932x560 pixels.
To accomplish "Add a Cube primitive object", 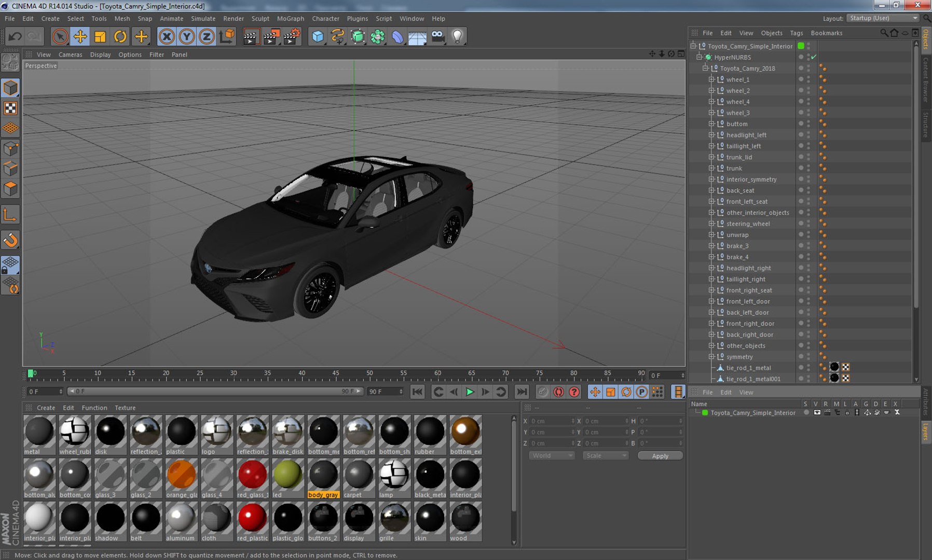I will 318,36.
